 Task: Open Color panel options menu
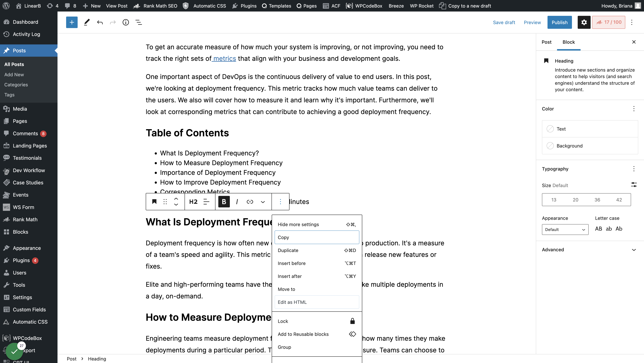click(634, 109)
